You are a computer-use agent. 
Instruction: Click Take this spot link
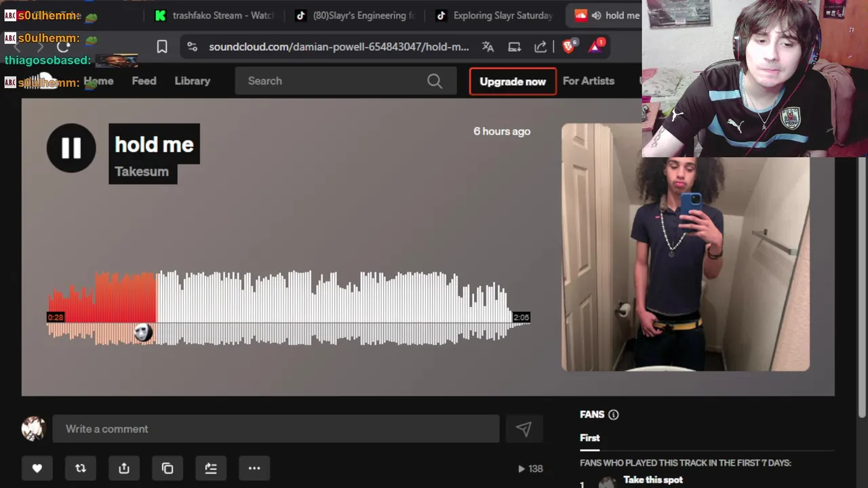tap(653, 480)
